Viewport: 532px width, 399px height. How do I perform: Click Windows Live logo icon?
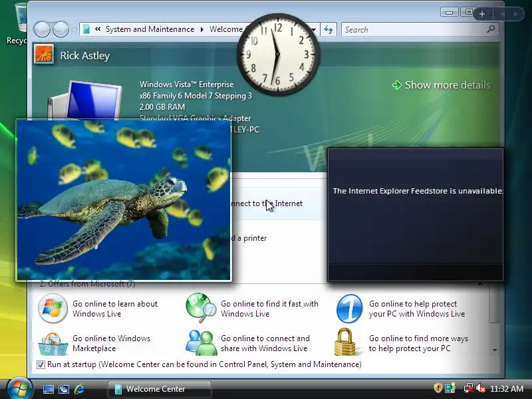click(x=53, y=309)
